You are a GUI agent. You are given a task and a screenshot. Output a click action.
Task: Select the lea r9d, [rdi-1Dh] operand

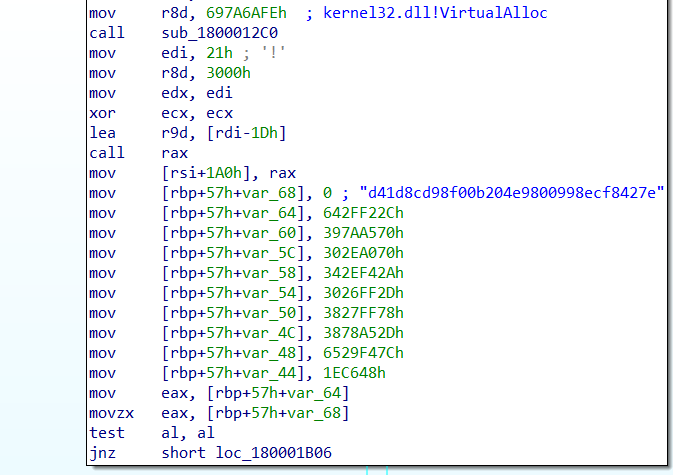tap(224, 133)
